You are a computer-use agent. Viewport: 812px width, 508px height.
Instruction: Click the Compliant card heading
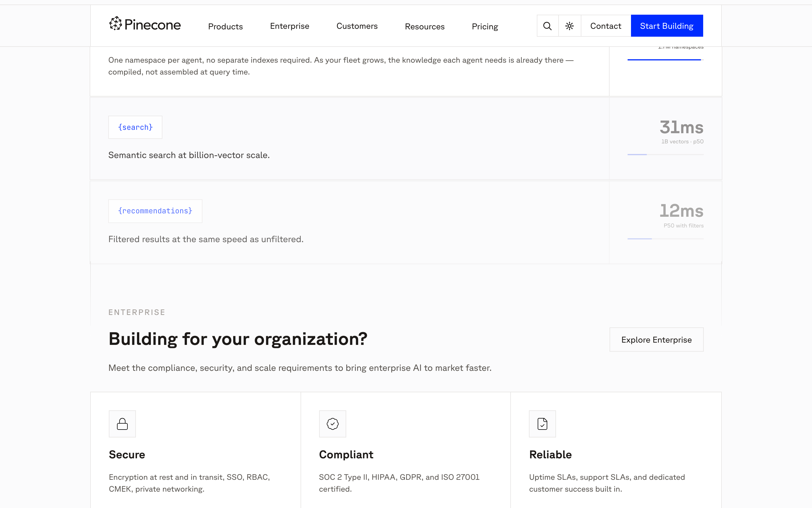[x=346, y=455]
